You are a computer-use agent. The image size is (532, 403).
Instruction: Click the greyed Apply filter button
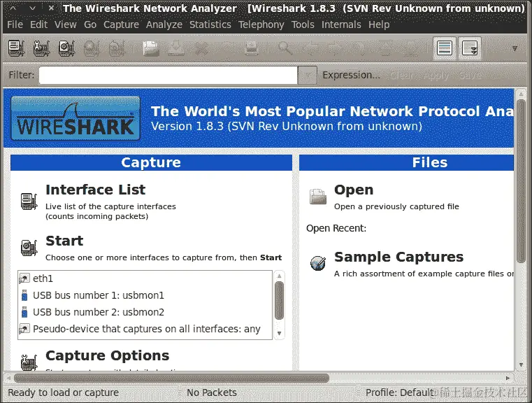(436, 75)
